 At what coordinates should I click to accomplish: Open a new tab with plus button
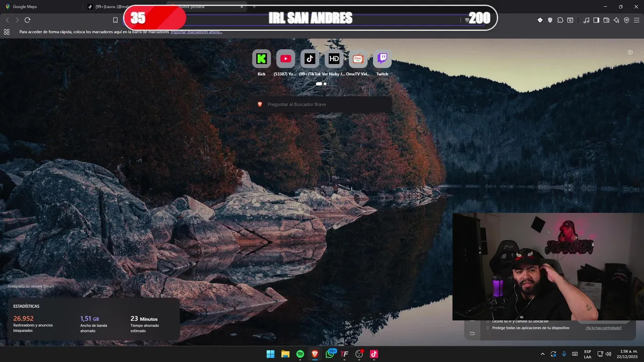point(254,7)
